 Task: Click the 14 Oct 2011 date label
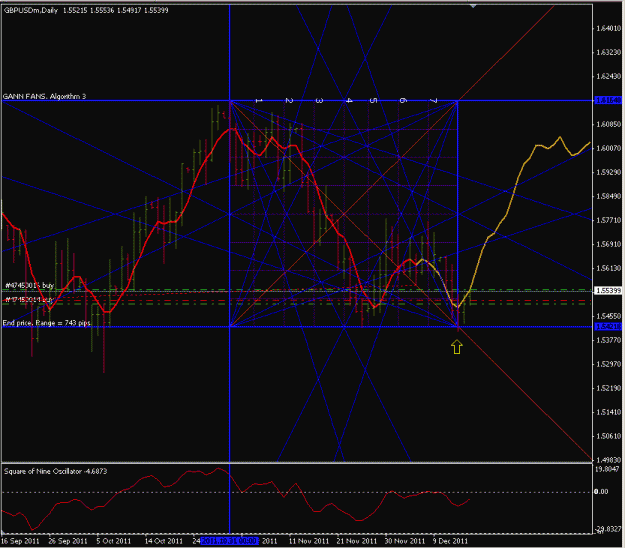pyautogui.click(x=163, y=541)
